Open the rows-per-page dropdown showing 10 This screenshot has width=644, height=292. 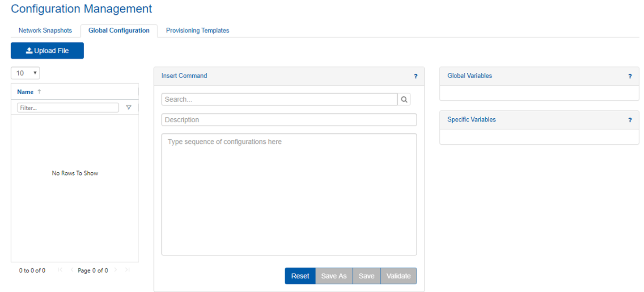[25, 73]
